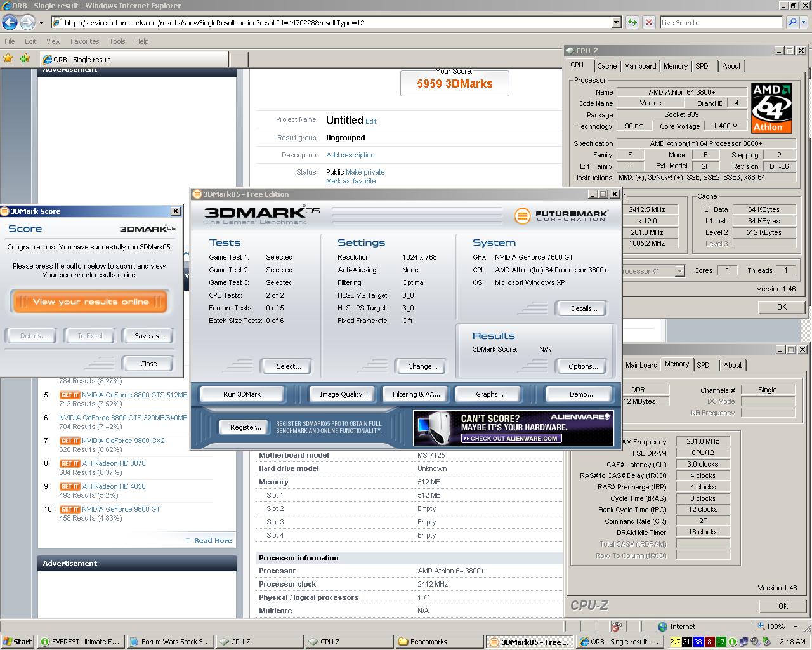Viewport: 812px width, 650px height.
Task: Click the IE Forward arrow button
Action: point(27,22)
